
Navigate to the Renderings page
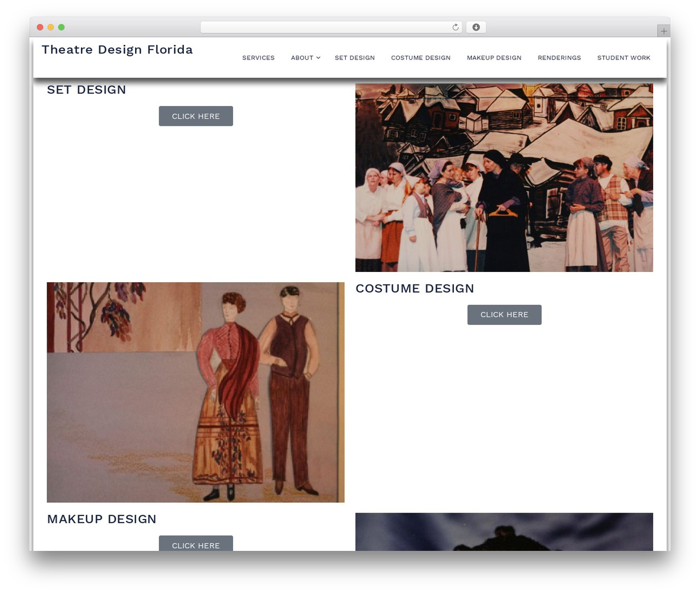click(x=559, y=57)
